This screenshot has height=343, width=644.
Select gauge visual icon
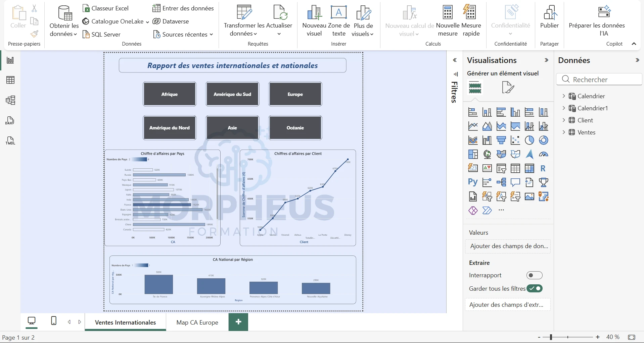point(544,154)
